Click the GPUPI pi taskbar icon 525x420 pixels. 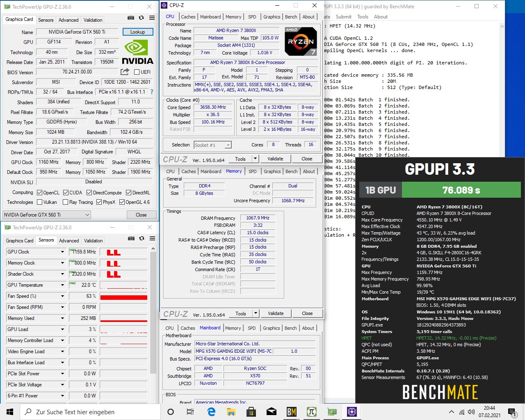tap(312, 412)
